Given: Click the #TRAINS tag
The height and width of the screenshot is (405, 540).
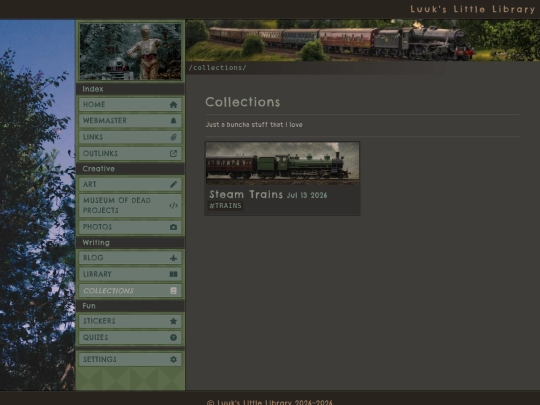Looking at the screenshot, I should click(x=226, y=206).
